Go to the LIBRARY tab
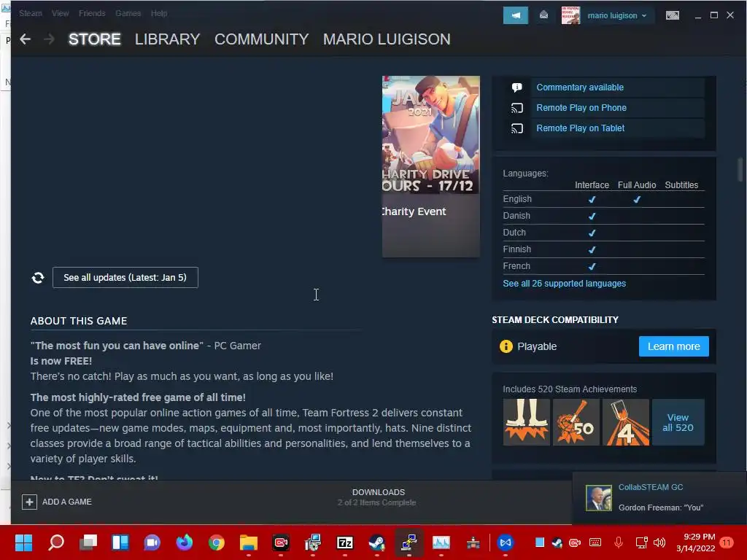The width and height of the screenshot is (747, 560). (167, 39)
